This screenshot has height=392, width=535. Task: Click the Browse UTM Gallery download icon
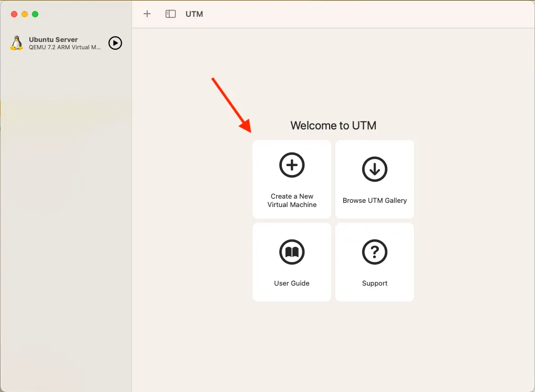(374, 169)
